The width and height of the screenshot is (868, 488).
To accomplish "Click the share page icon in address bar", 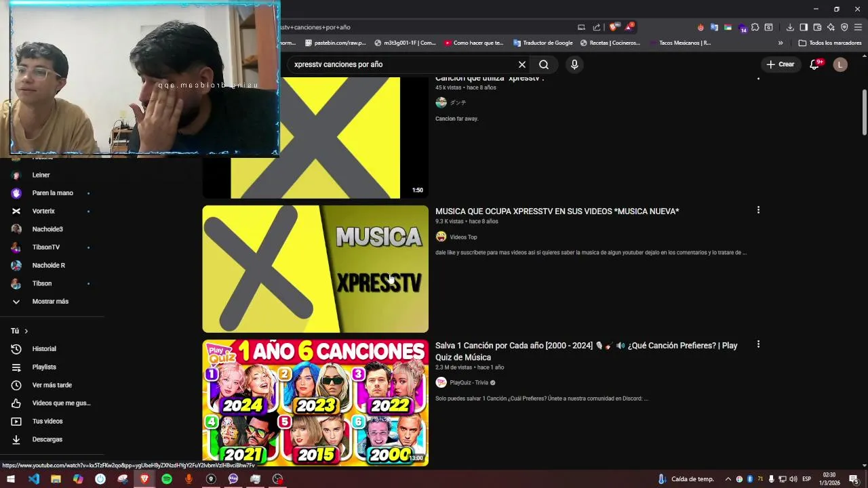I will [597, 27].
